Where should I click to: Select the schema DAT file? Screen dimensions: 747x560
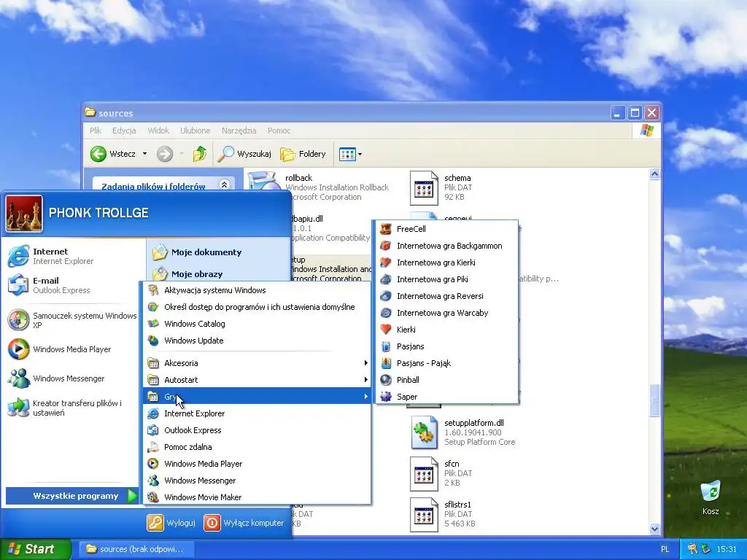pos(441,187)
